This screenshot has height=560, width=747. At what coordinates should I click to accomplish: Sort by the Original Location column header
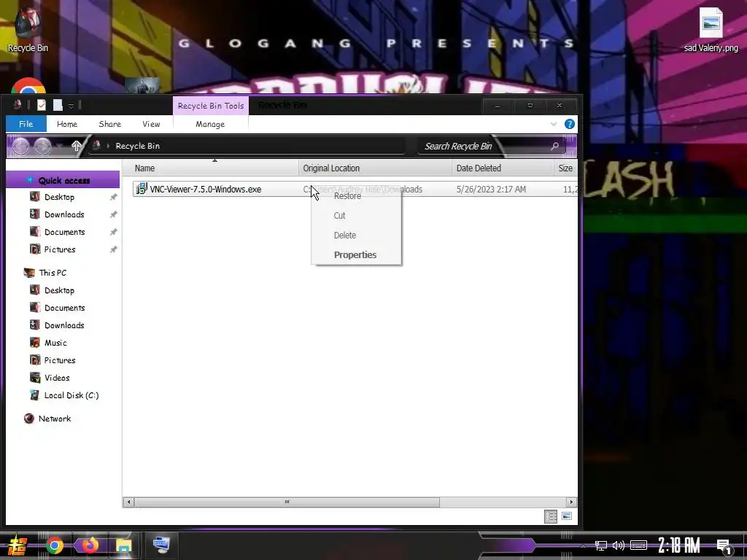(376, 168)
